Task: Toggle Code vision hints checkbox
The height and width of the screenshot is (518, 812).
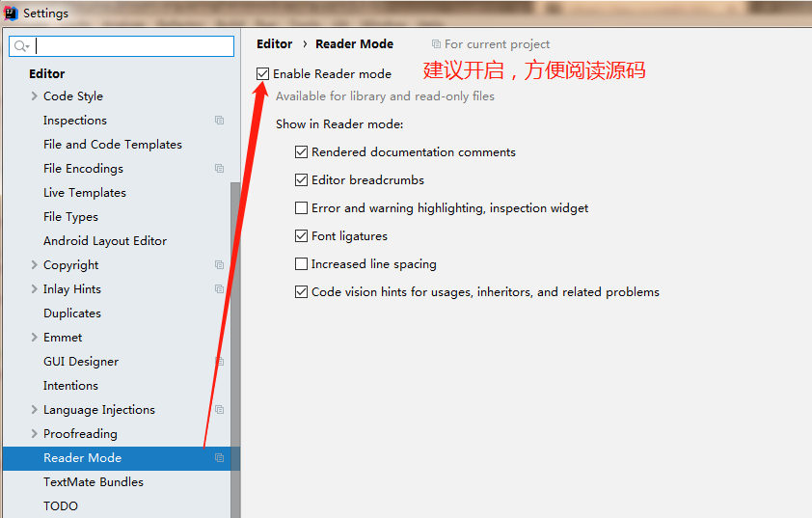Action: pyautogui.click(x=302, y=291)
